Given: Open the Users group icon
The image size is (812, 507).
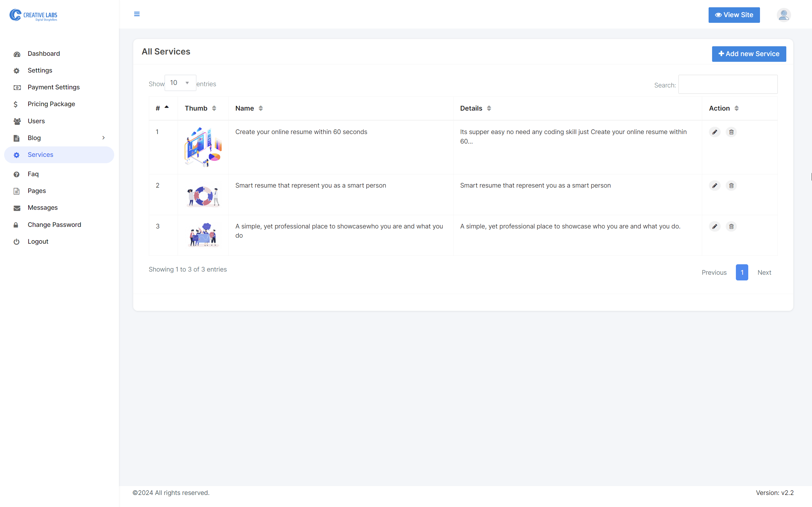Looking at the screenshot, I should point(17,121).
